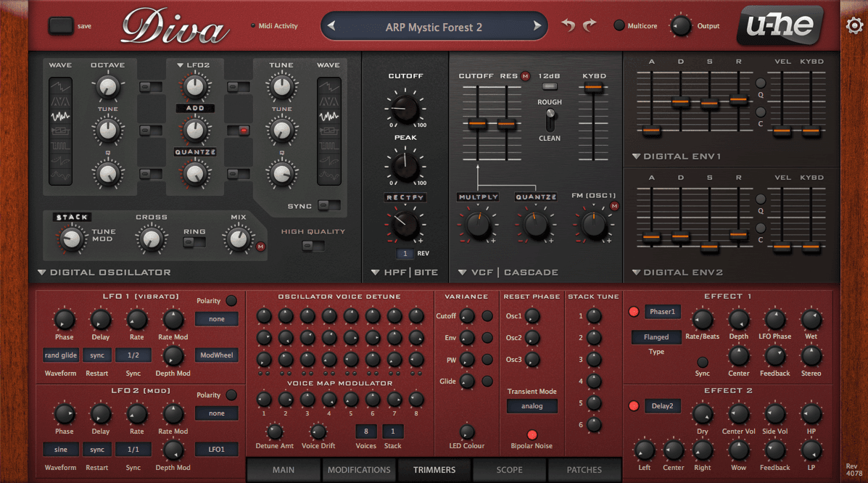
Task: Click the Stack Tune Mod knob
Action: 71,239
